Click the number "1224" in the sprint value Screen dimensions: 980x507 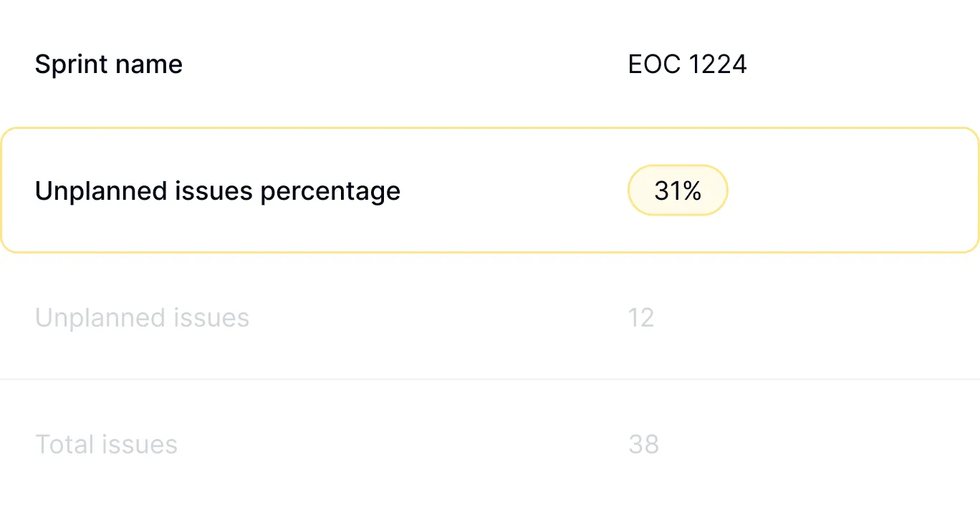717,64
